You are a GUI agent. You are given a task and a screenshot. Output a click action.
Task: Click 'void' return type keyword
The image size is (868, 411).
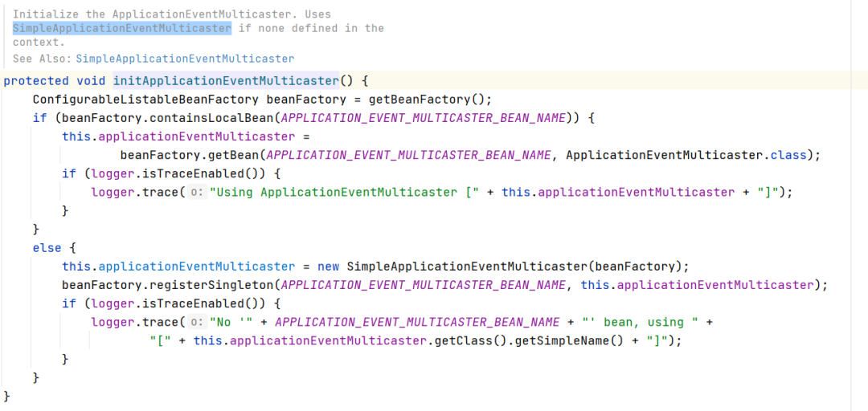pyautogui.click(x=91, y=81)
